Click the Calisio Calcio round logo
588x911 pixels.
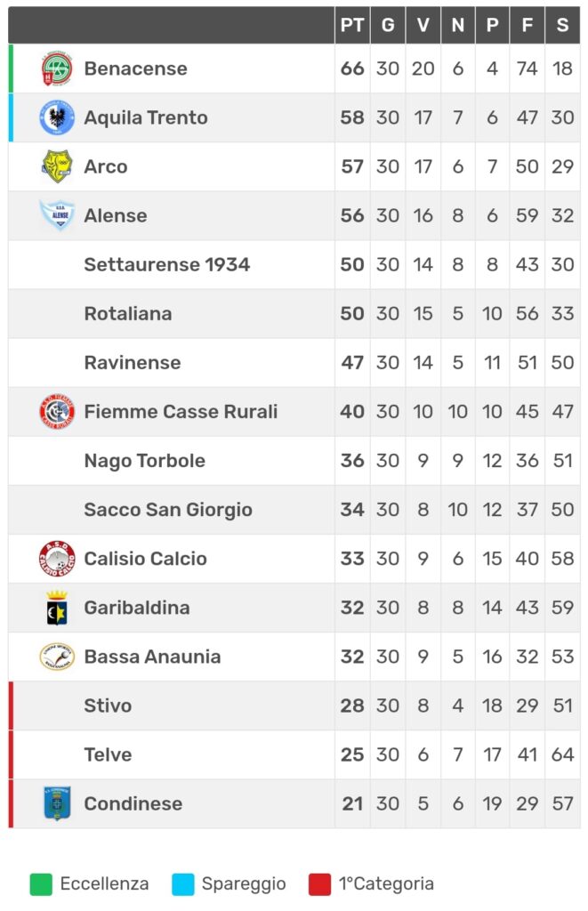57,559
